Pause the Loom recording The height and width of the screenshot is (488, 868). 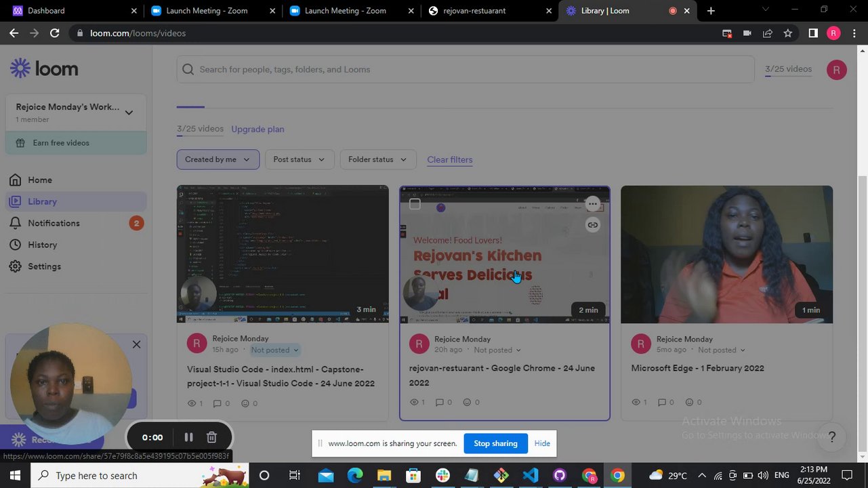188,437
